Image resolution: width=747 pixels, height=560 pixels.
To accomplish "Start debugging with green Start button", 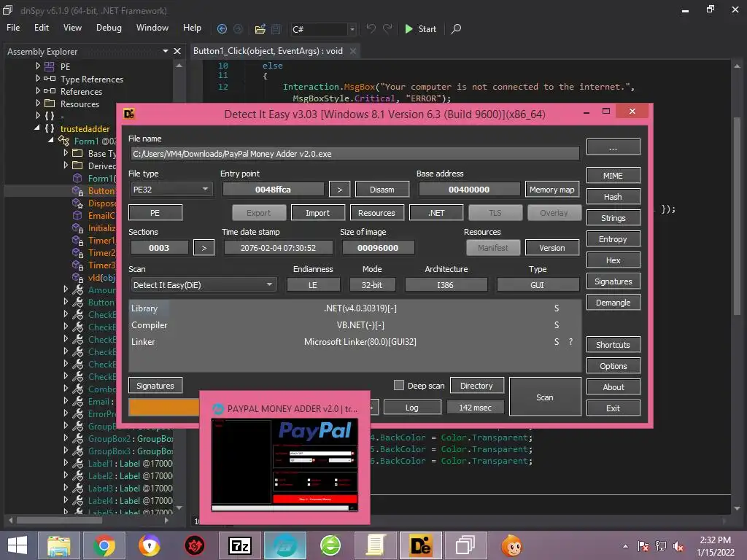I will click(x=420, y=29).
